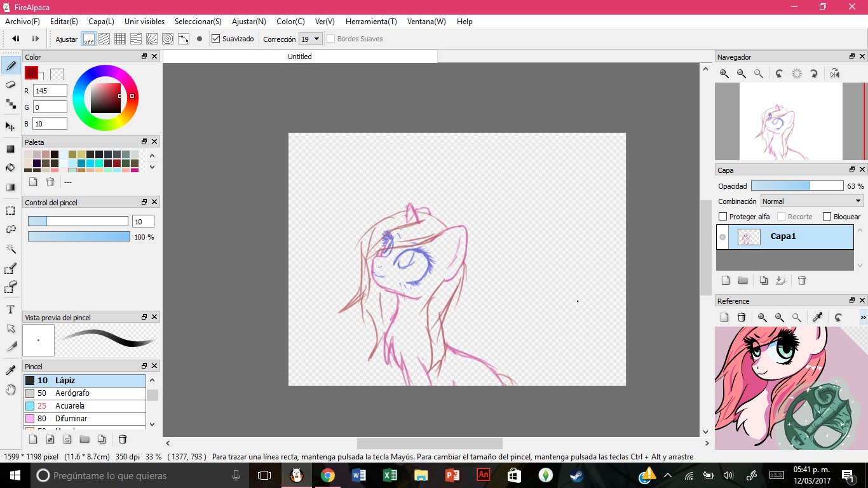Pick color with Reference eyedropper icon
Image resolution: width=868 pixels, height=488 pixels.
(x=818, y=317)
